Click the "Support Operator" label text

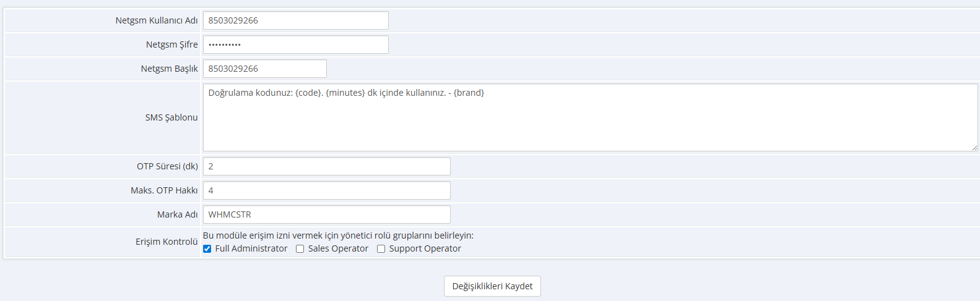pyautogui.click(x=425, y=248)
